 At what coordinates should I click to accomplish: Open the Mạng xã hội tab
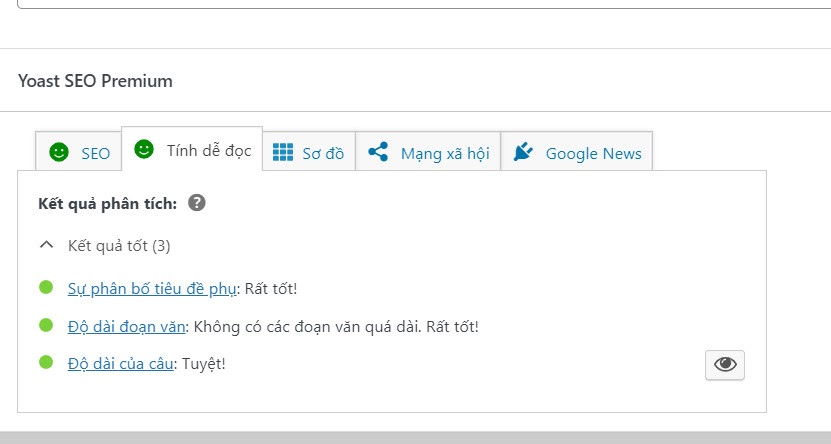pyautogui.click(x=428, y=152)
